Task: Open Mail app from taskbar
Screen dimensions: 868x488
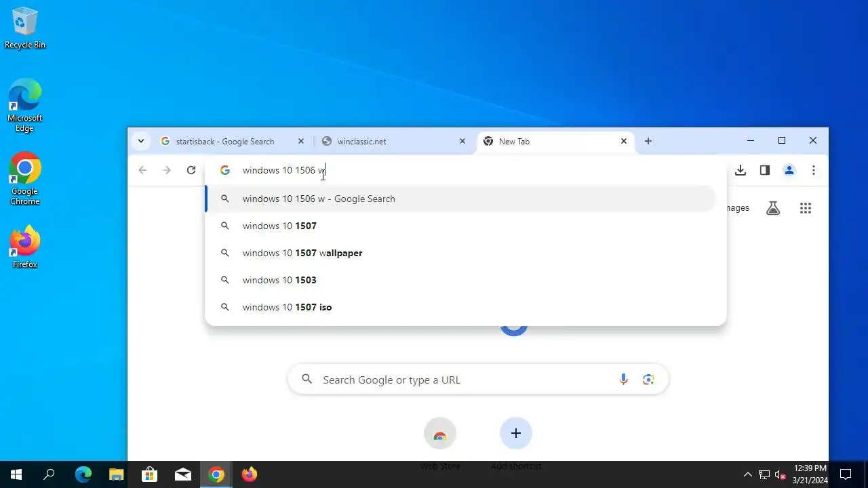Action: (183, 474)
